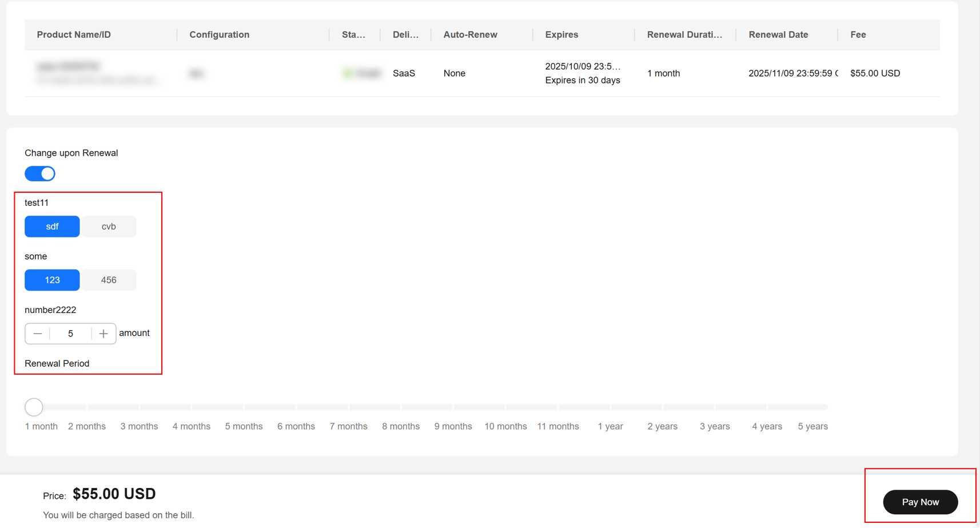
Task: Choose the cvb option under test11
Action: click(109, 227)
